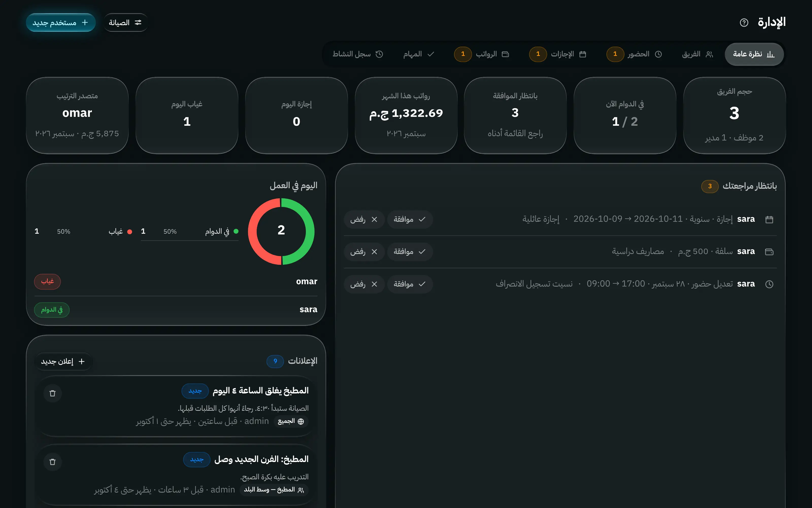The width and height of the screenshot is (812, 508).
Task: Approve sara's annual leave request
Action: coord(409,219)
